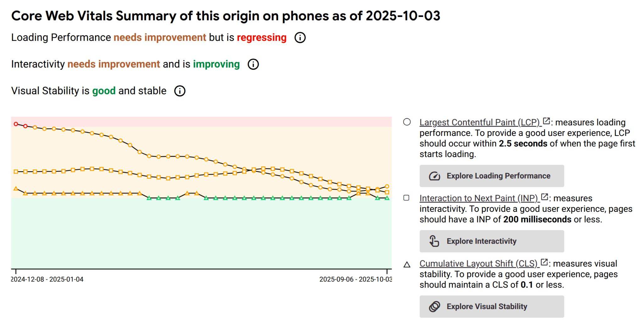Click info icon beside Interactivity status

tap(253, 65)
